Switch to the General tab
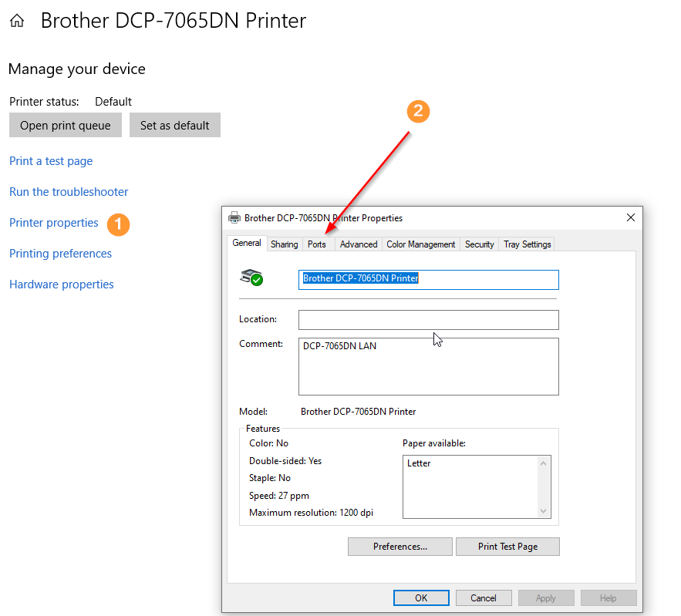 (x=247, y=243)
